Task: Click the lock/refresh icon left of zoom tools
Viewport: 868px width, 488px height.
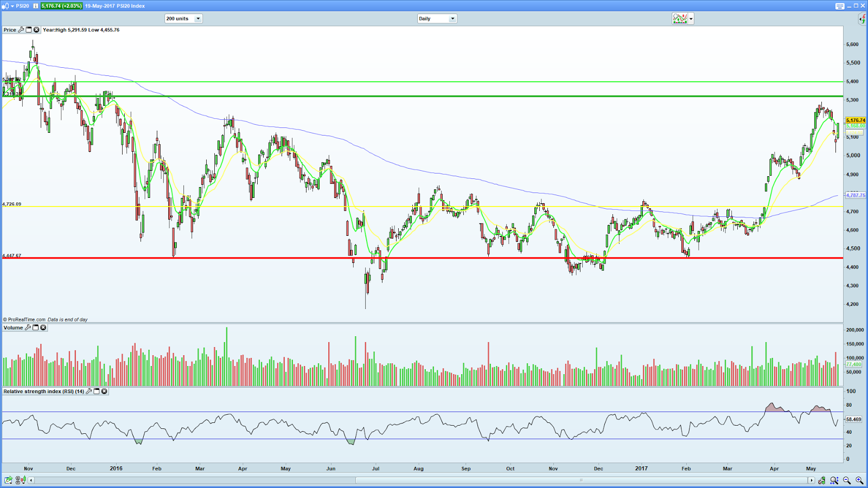Action: [822, 480]
